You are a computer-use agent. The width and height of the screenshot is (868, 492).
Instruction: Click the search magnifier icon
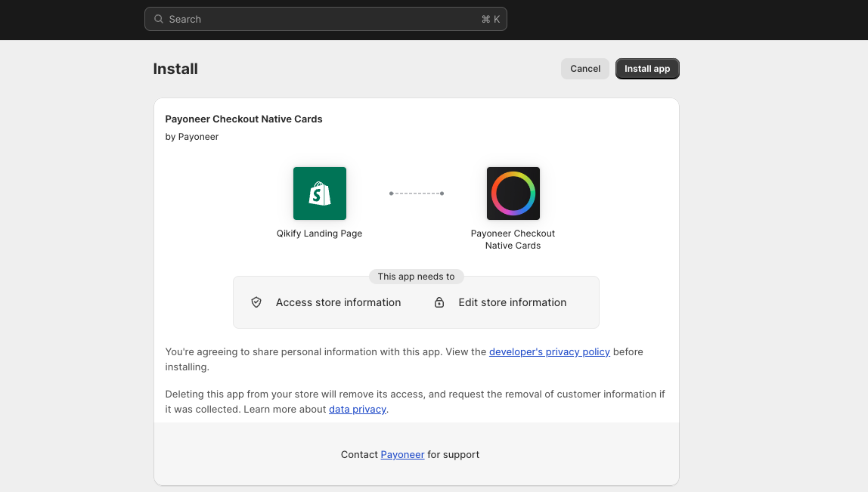click(159, 19)
